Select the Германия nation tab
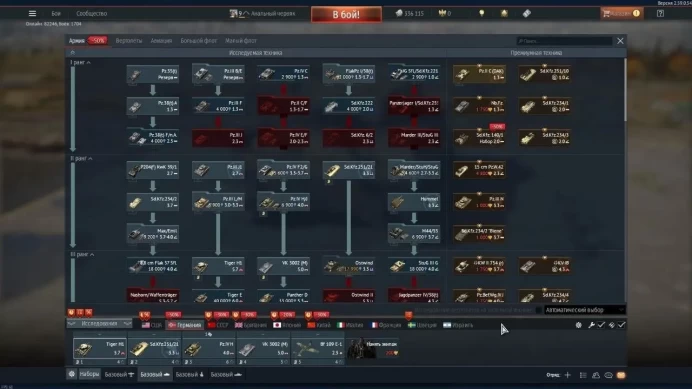692x389 pixels. pyautogui.click(x=184, y=325)
